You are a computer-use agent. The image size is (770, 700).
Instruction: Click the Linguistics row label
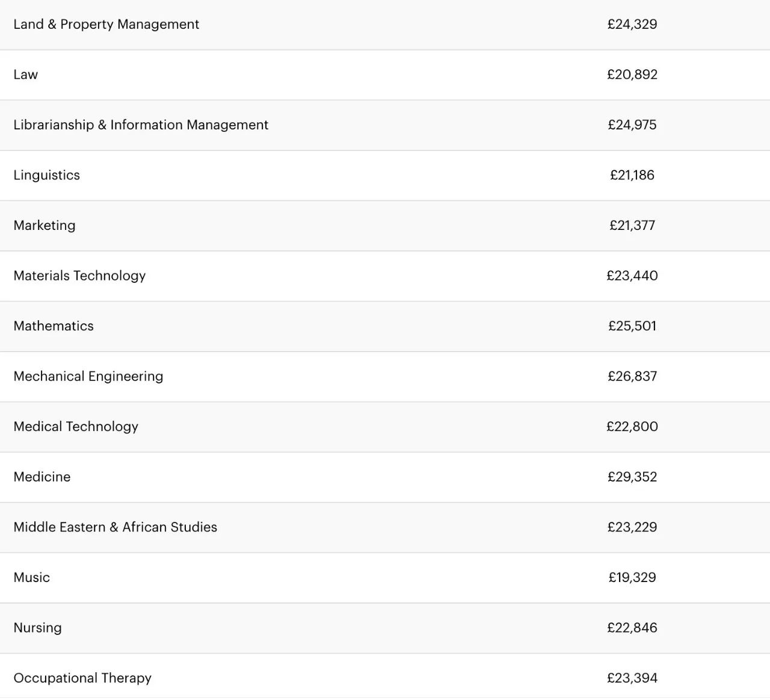(x=47, y=175)
